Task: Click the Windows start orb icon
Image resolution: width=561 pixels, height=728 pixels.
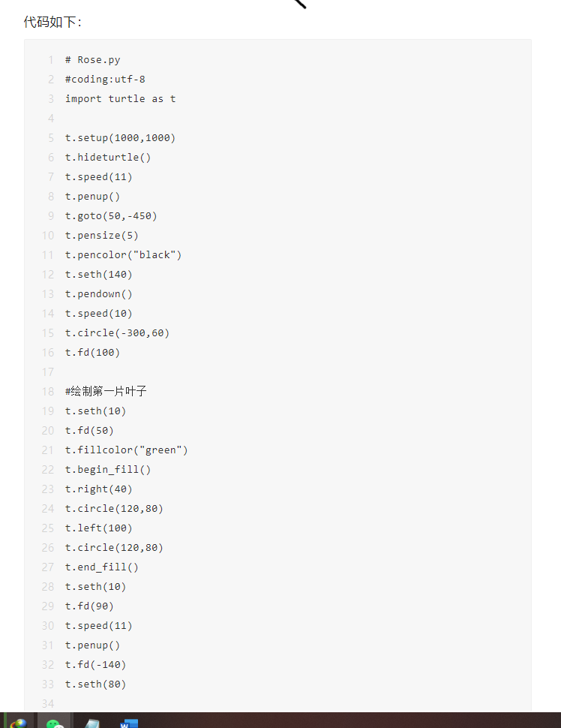Action: [x=18, y=722]
